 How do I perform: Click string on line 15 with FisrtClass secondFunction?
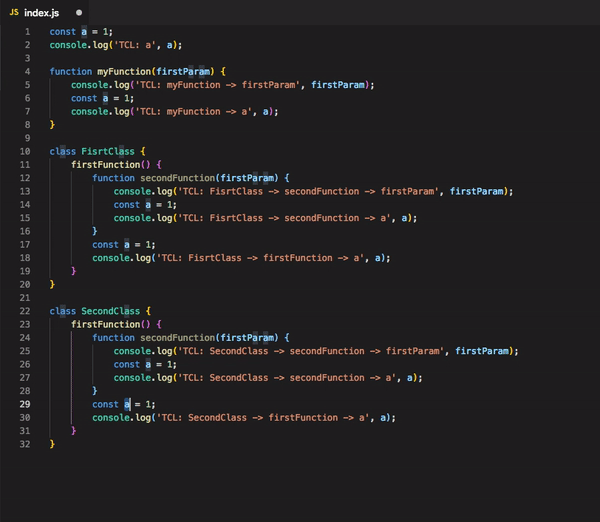coord(285,218)
